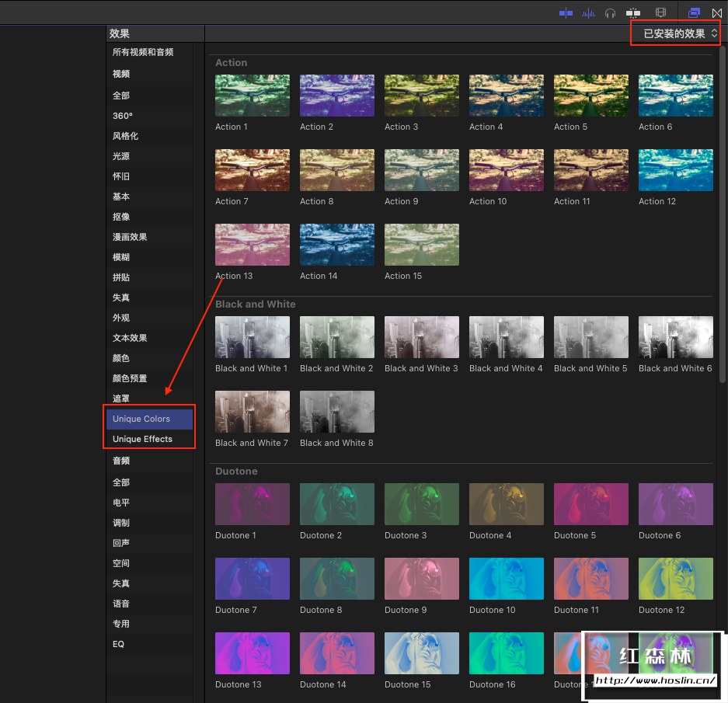Select the 风格化 category
Screen dimensions: 728x703
point(149,136)
